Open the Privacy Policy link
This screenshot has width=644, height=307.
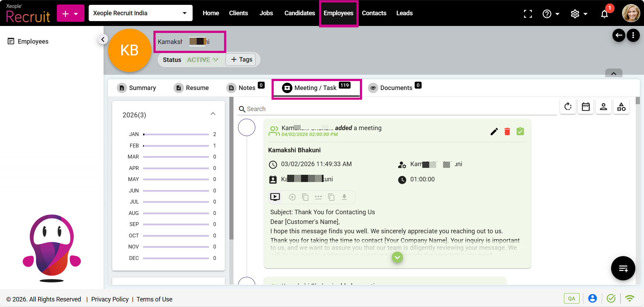click(110, 299)
